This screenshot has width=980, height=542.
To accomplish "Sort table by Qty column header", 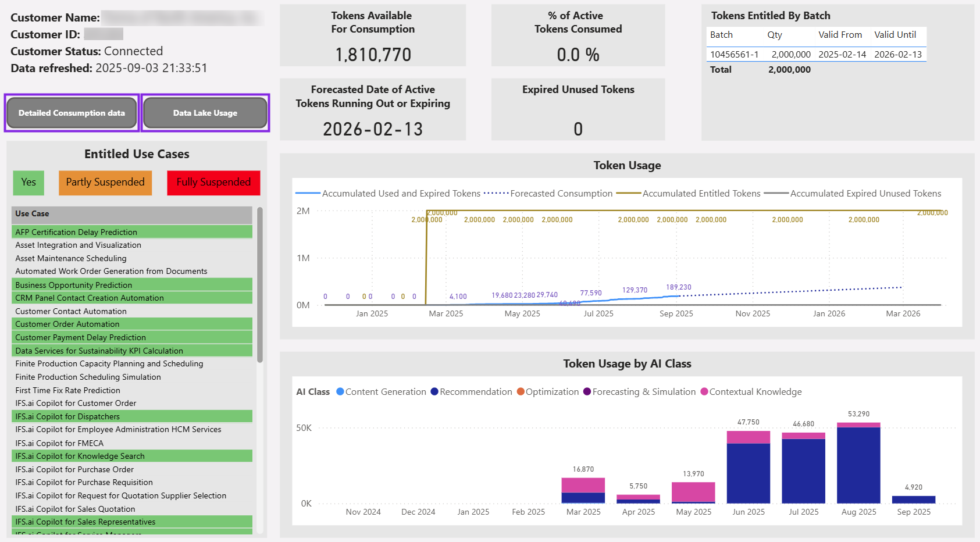I will (774, 35).
